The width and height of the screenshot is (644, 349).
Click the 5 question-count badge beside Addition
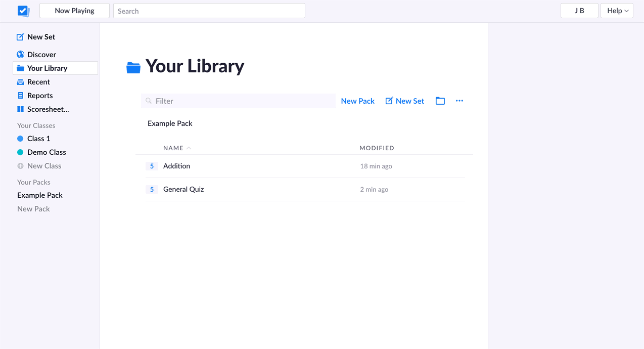(152, 166)
